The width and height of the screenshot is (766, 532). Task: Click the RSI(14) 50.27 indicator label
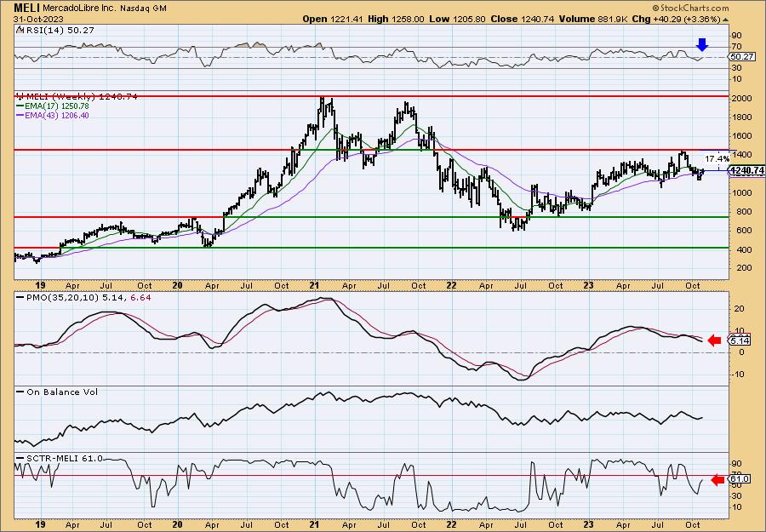click(59, 30)
